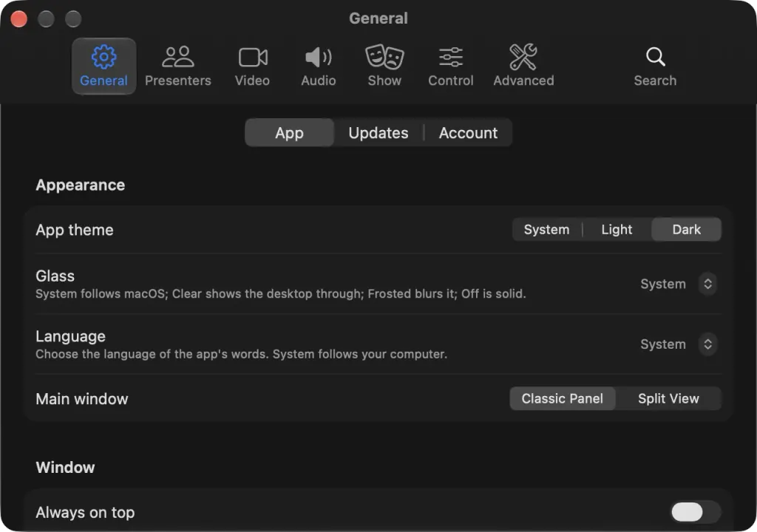Open the Language popup menu
This screenshot has height=532, width=757.
pyautogui.click(x=679, y=344)
